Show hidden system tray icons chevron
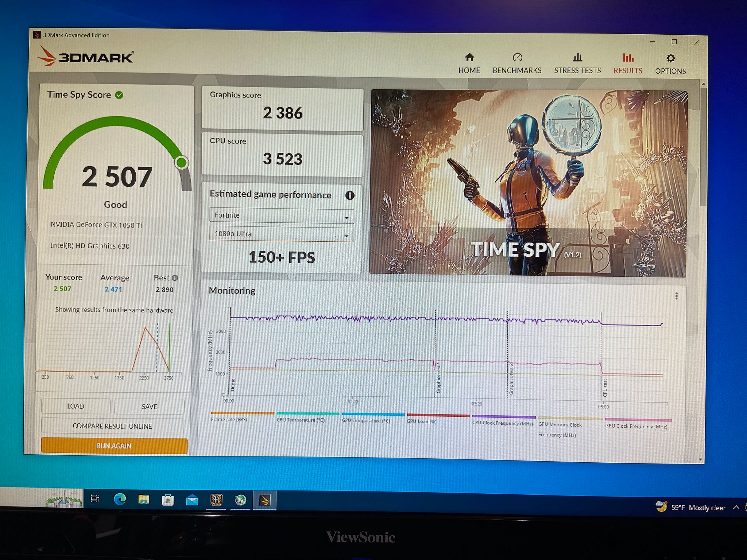This screenshot has width=747, height=560. (x=736, y=507)
